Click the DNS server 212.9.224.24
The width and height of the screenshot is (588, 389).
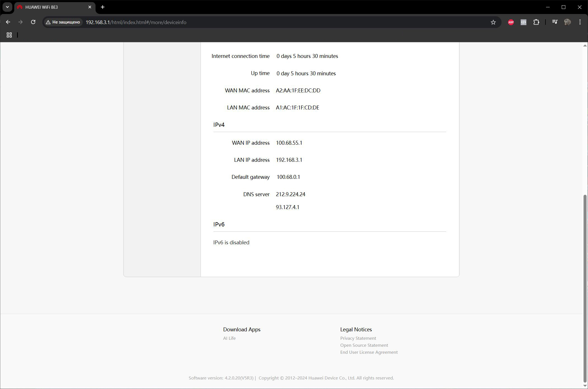(x=291, y=194)
